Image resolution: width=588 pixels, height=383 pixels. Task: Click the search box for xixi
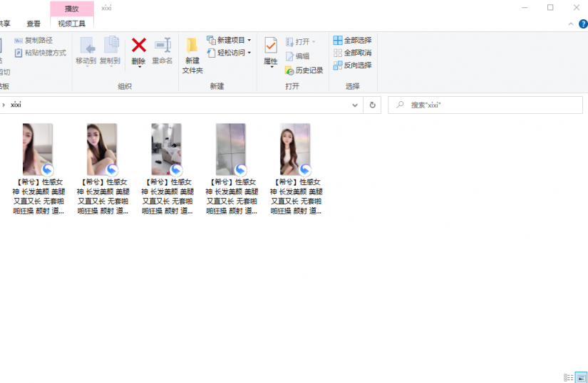point(492,105)
